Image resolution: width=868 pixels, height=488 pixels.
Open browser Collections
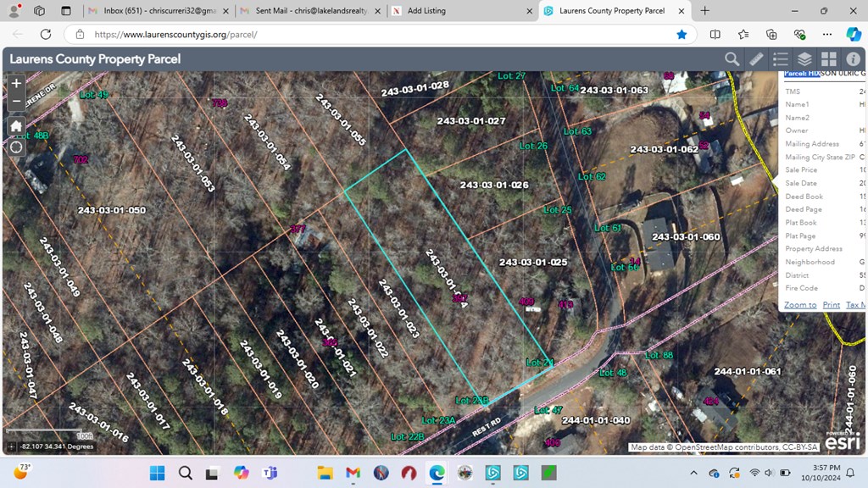point(771,34)
